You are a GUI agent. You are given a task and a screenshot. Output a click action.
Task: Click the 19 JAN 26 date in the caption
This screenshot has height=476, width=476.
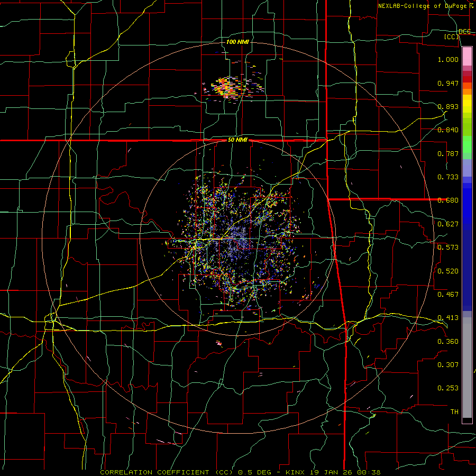[332, 472]
